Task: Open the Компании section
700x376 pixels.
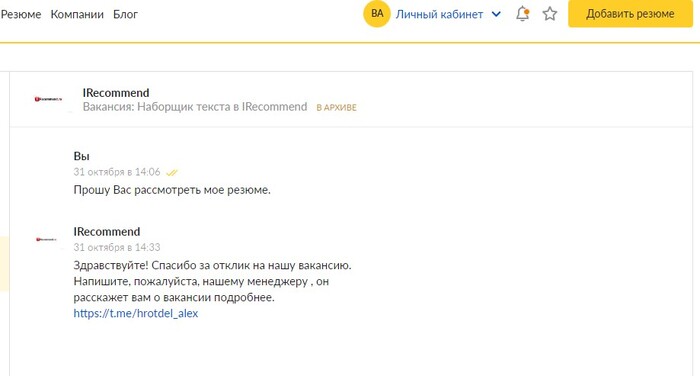Action: click(77, 14)
